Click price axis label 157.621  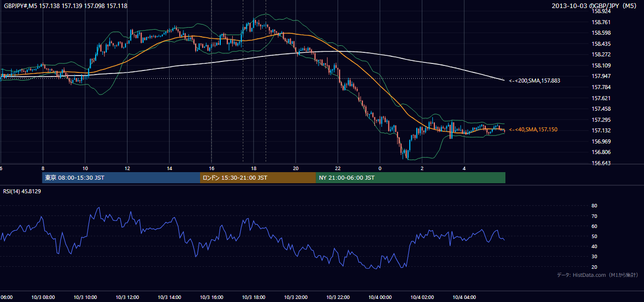tap(601, 98)
